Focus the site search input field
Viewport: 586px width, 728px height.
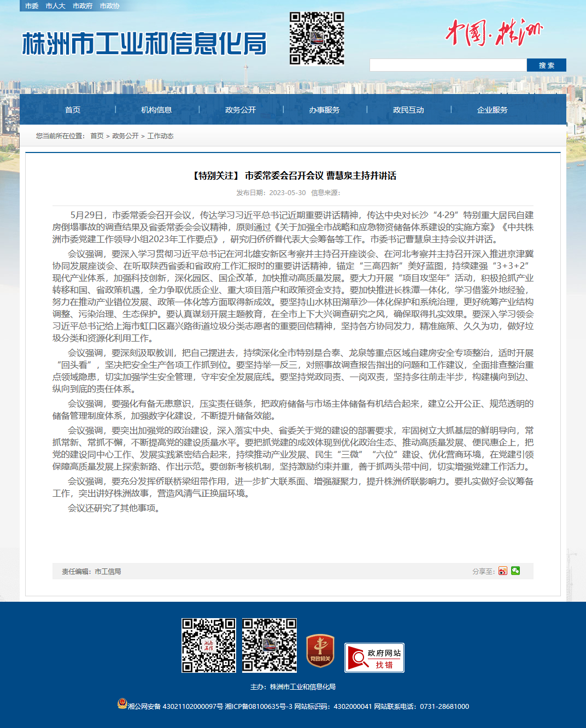click(x=448, y=65)
